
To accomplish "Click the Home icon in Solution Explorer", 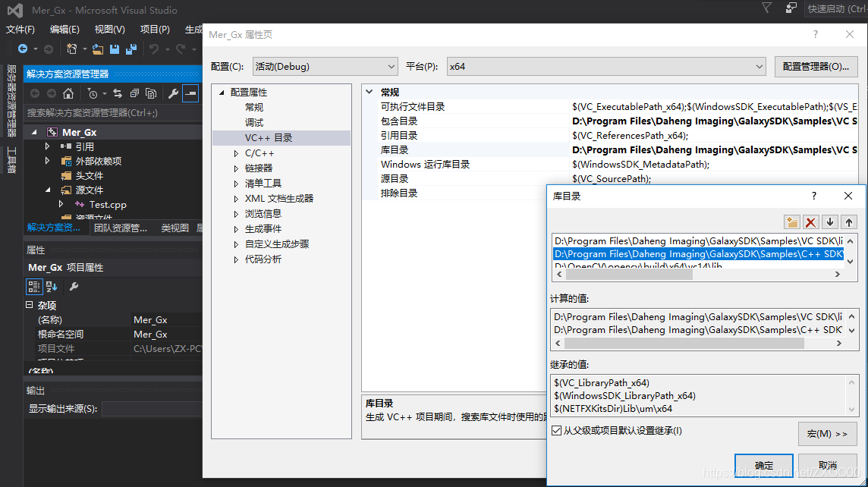I will click(x=68, y=93).
